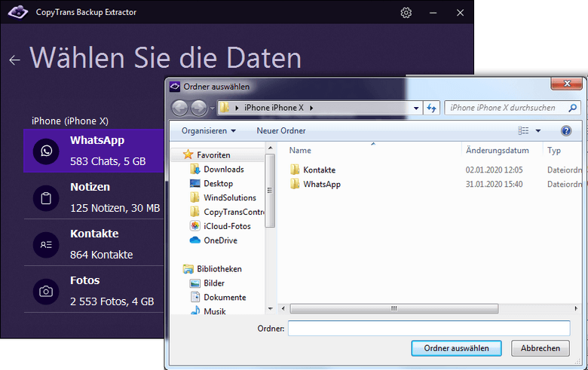Image resolution: width=588 pixels, height=370 pixels.
Task: Click date 02.01.2020 12:05 cell
Action: pos(494,170)
